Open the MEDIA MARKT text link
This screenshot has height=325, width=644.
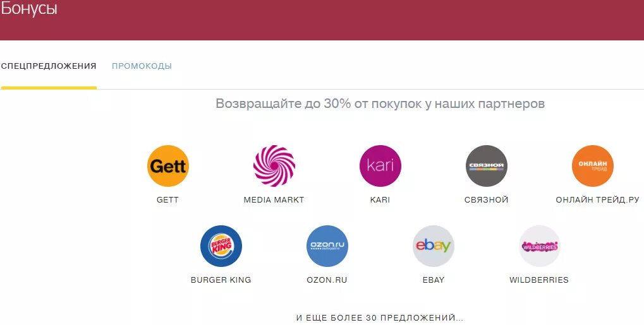pos(274,200)
